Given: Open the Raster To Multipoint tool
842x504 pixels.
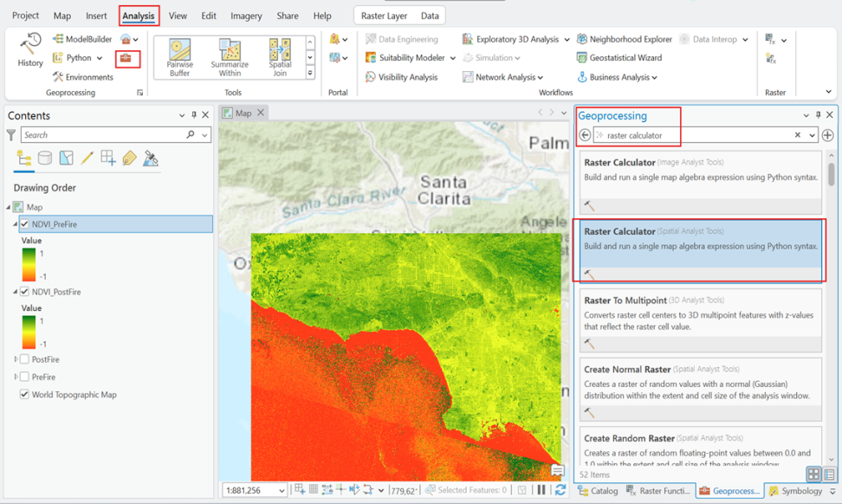Looking at the screenshot, I should (701, 320).
